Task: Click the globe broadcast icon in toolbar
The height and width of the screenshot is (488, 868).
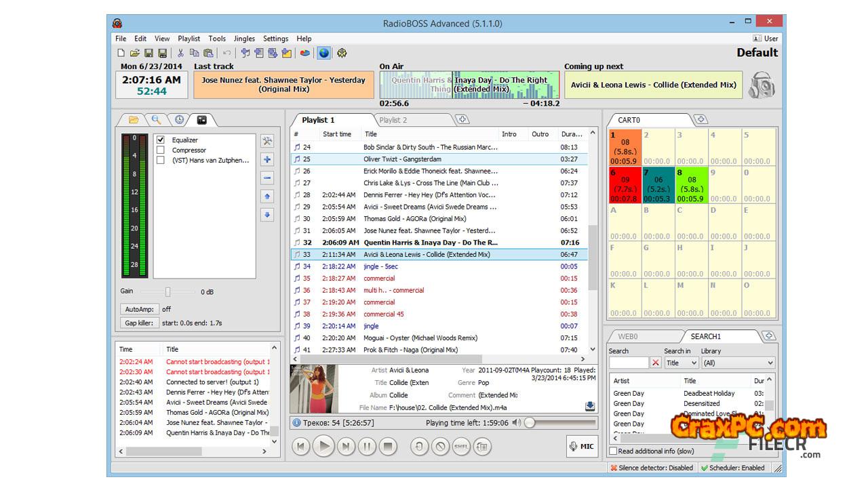Action: pos(324,53)
